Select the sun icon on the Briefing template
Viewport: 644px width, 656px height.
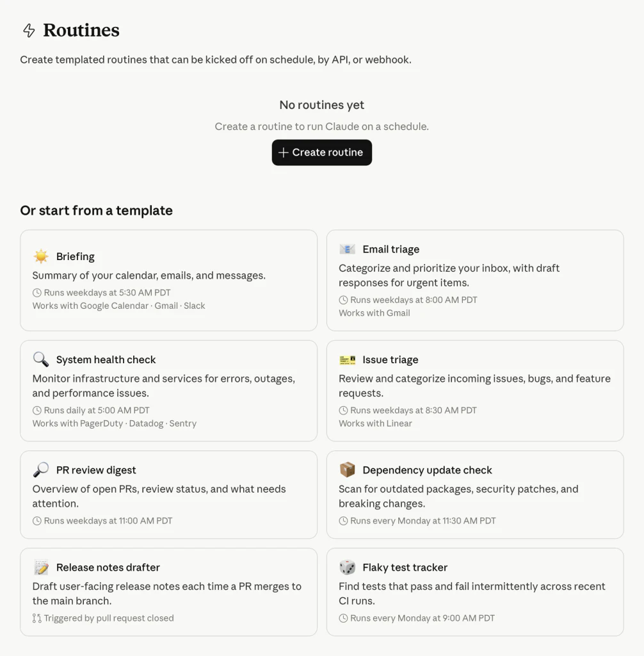pos(40,256)
